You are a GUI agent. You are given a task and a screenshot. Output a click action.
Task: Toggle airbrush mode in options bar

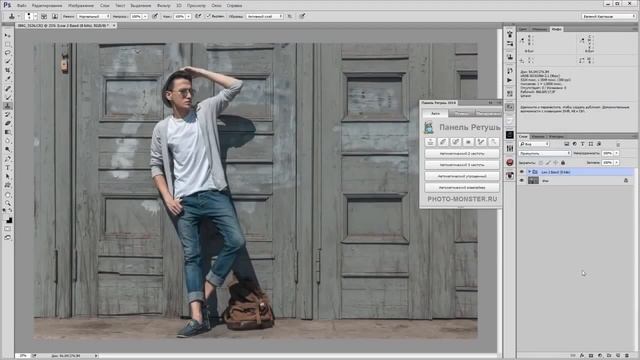pos(198,16)
